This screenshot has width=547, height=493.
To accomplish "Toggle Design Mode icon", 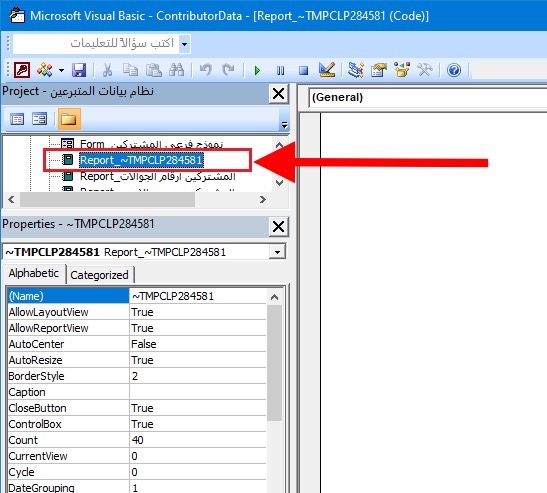I will [x=327, y=70].
